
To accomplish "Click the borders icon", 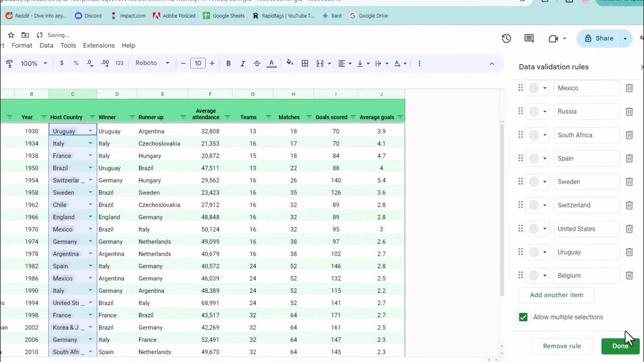I will coord(305,63).
